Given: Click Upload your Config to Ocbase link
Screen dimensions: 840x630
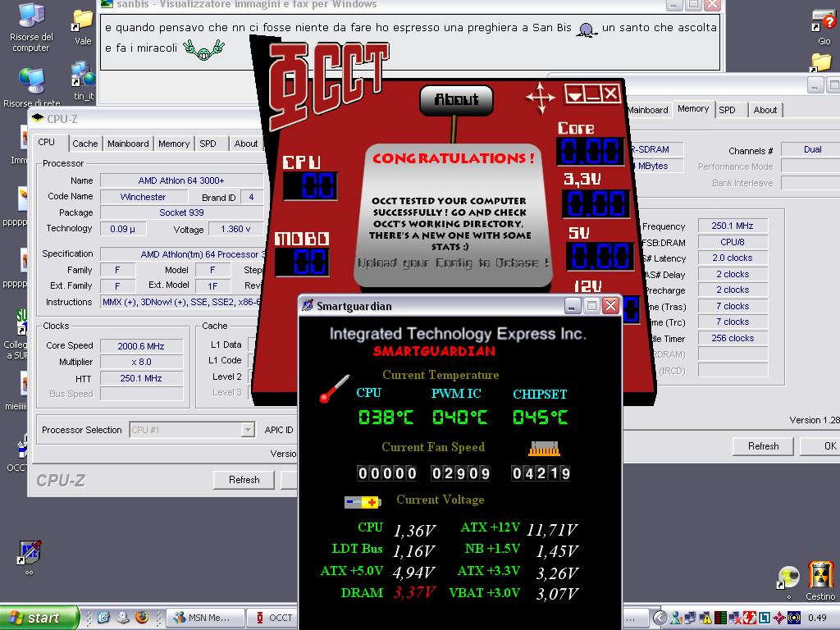Looking at the screenshot, I should pyautogui.click(x=453, y=263).
